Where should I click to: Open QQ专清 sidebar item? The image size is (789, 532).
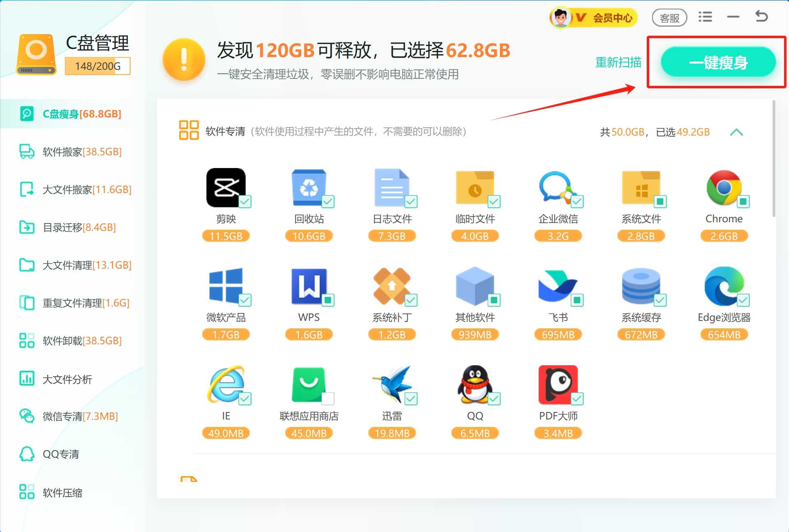click(72, 454)
